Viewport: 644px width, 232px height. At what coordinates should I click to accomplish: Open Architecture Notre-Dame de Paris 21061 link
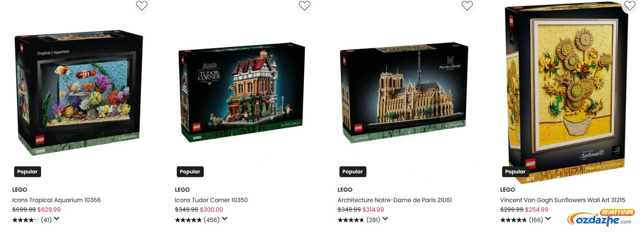(395, 200)
